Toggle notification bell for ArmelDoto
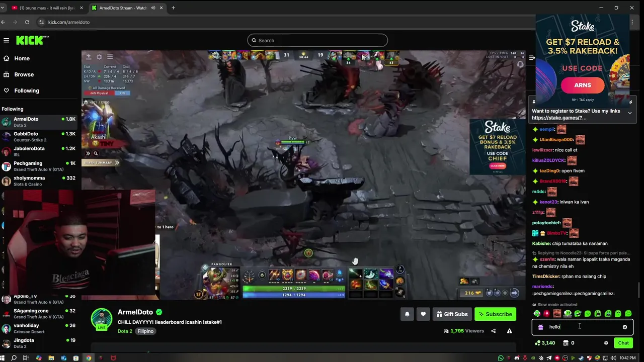Viewport: 644px width, 362px height. 407,314
